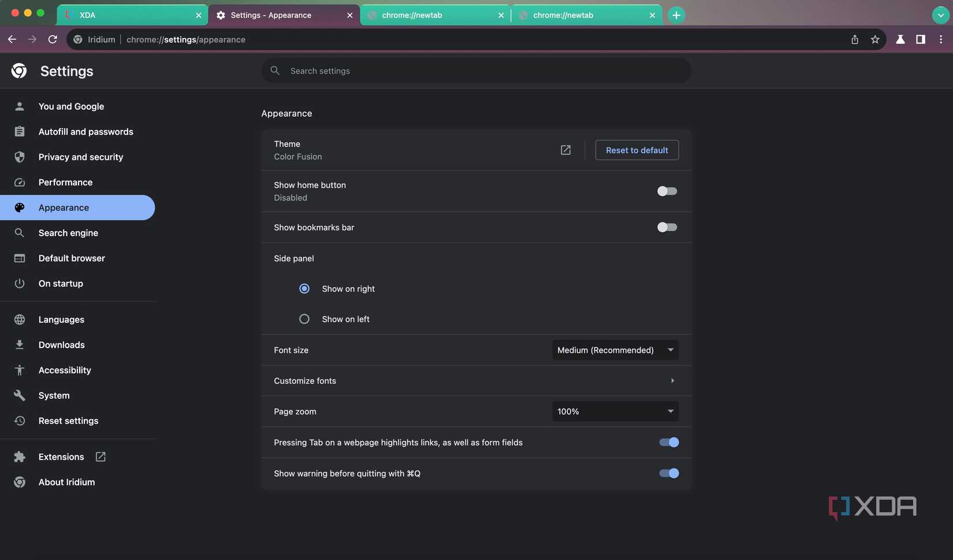Screen dimensions: 953x560
Task: Turn on Show bookmarks bar toggle
Action: pyautogui.click(x=667, y=227)
